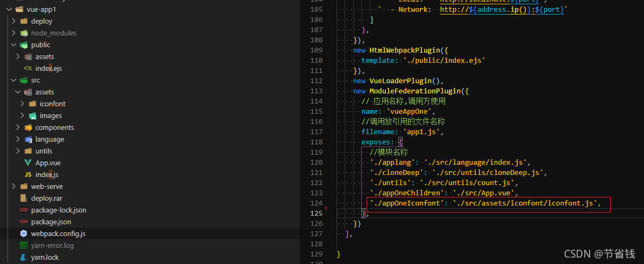Click the node_modules folder icon
The image size is (644, 264).
(x=24, y=33)
